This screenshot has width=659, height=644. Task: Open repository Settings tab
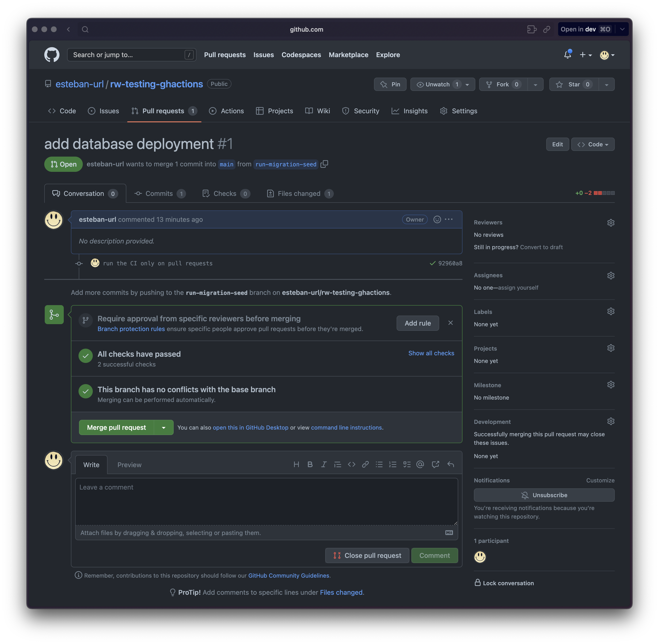point(458,111)
